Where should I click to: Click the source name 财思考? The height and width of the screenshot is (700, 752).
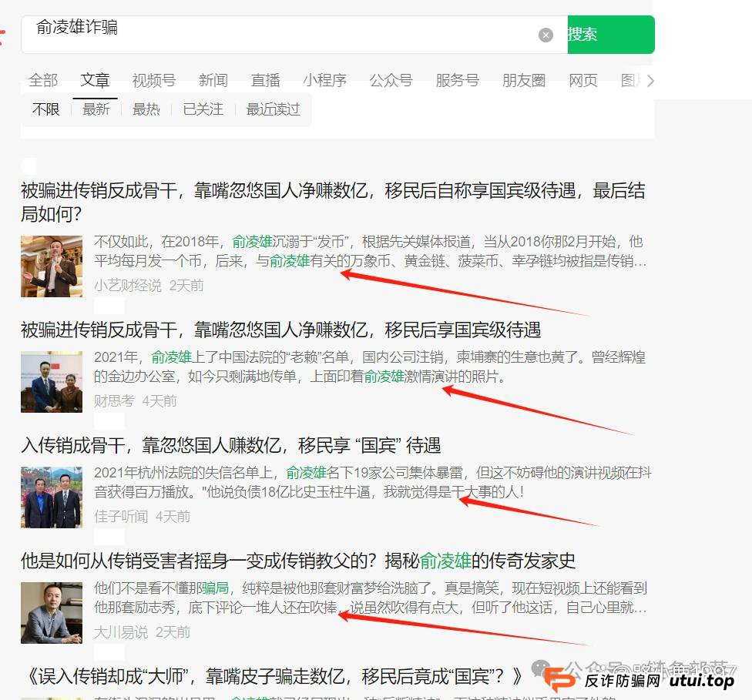point(114,400)
